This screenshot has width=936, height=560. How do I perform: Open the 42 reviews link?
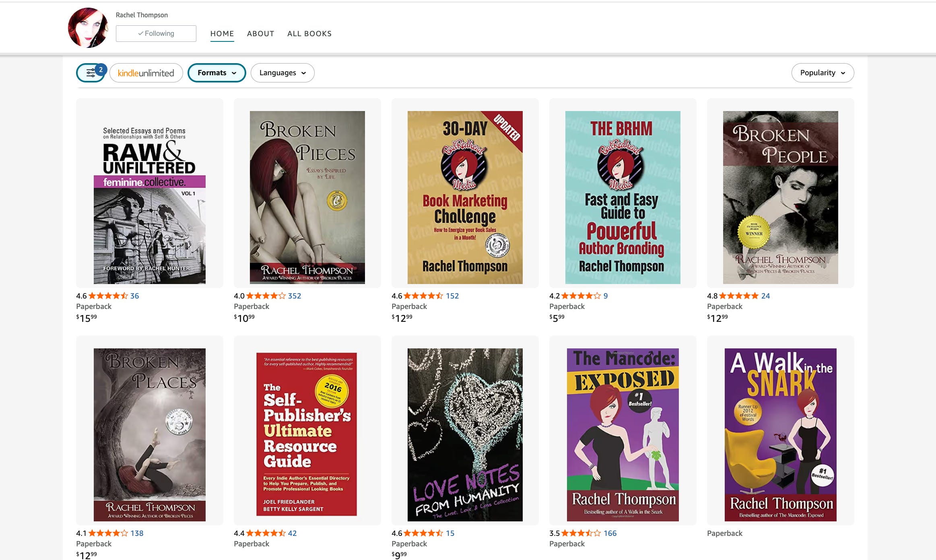tap(293, 533)
